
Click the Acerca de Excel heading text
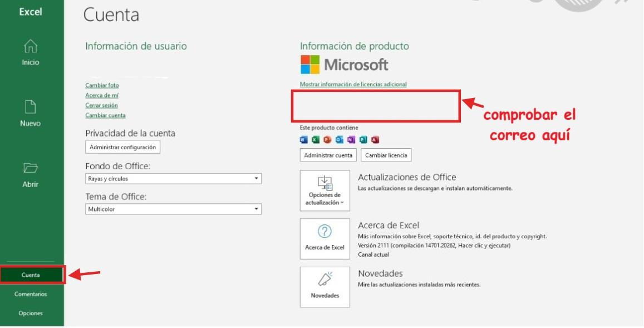389,225
